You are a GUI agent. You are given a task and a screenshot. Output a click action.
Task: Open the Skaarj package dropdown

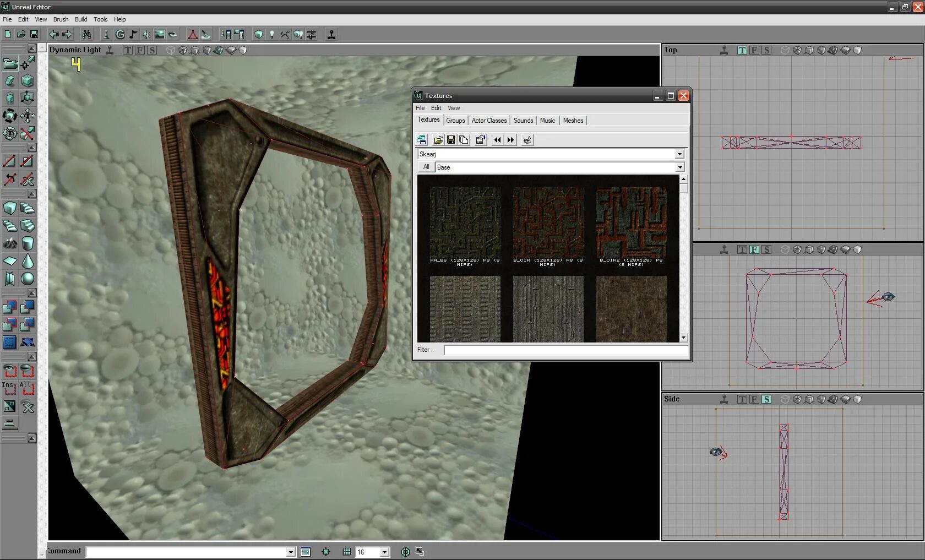click(679, 154)
